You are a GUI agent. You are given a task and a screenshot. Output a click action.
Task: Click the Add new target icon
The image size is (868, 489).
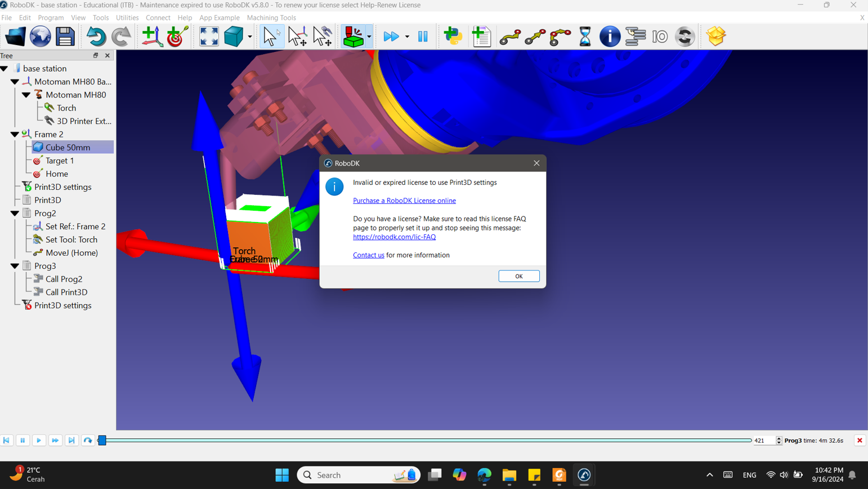click(177, 37)
